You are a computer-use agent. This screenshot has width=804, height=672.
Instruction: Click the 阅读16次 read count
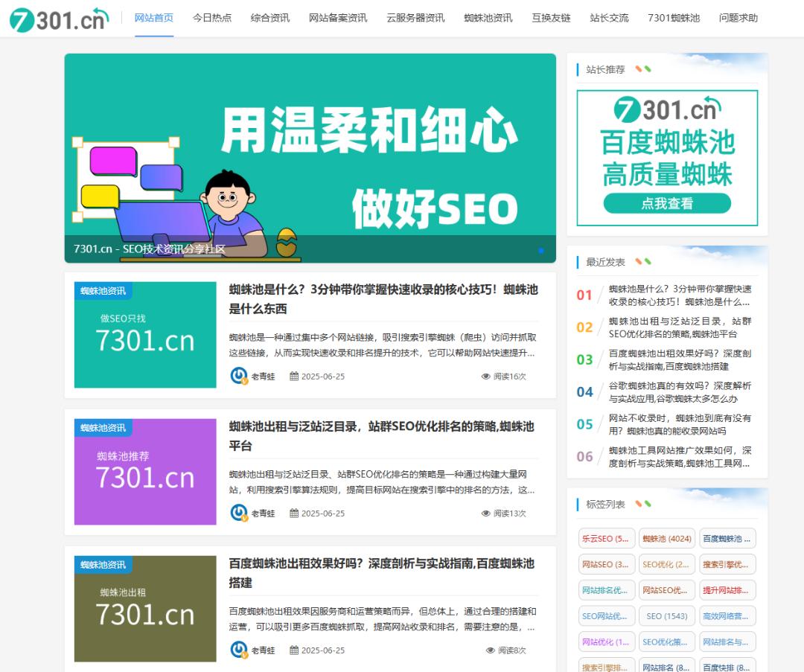click(x=510, y=377)
